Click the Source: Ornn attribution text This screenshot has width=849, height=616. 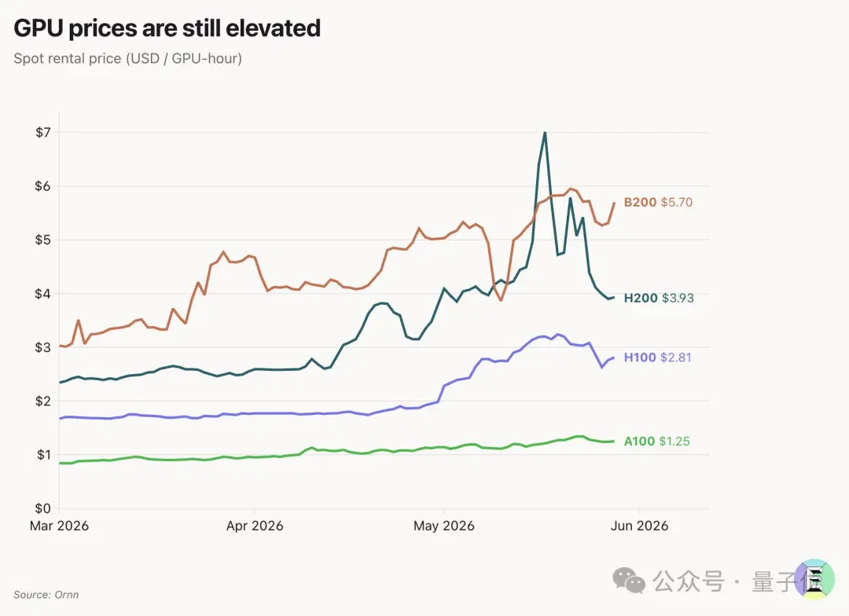pyautogui.click(x=46, y=595)
